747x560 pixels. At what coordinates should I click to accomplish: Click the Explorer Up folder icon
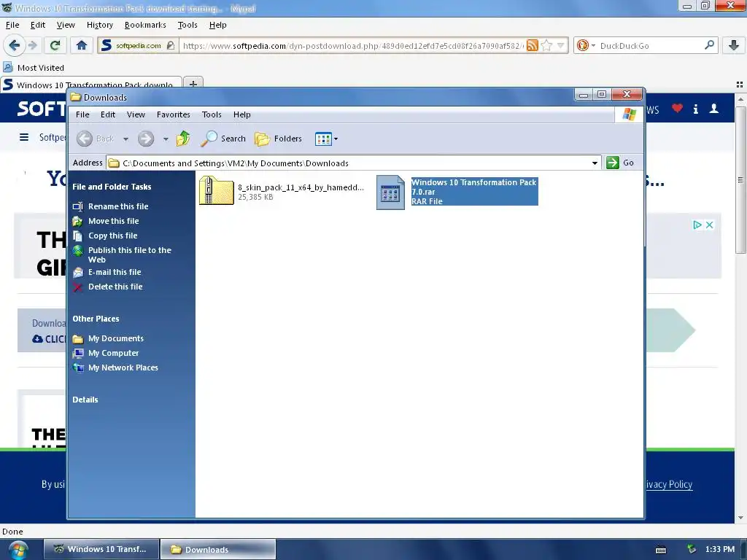tap(183, 139)
